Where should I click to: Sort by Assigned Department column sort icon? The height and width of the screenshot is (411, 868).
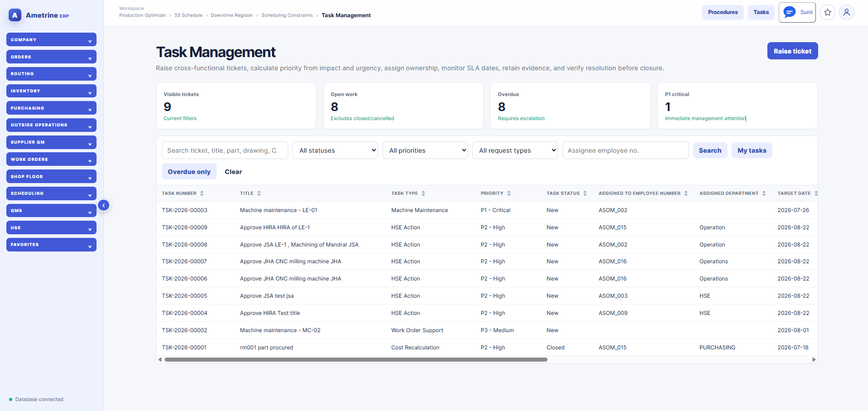pos(764,193)
